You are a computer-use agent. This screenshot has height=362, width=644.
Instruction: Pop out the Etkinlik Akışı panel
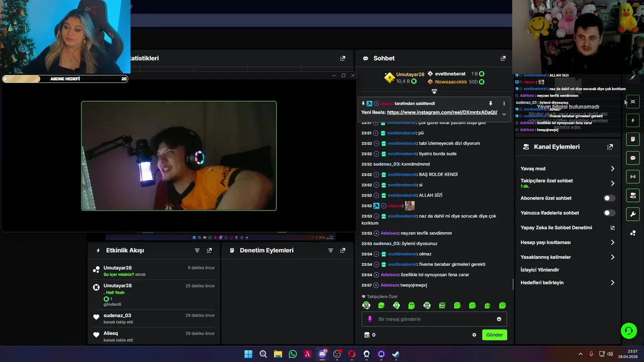[209, 250]
